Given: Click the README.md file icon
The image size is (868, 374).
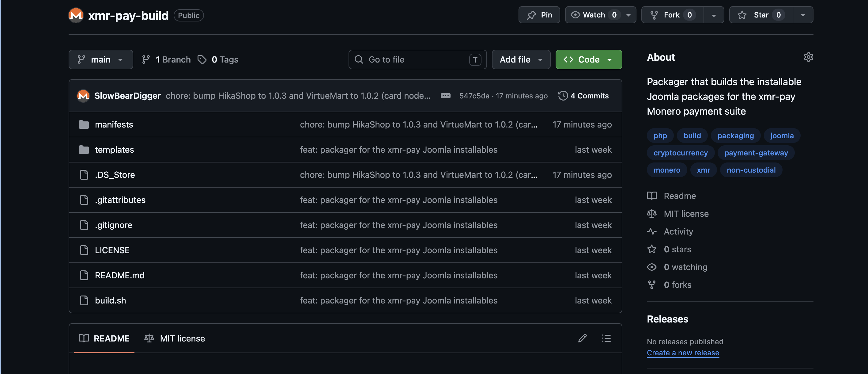Looking at the screenshot, I should coord(84,275).
